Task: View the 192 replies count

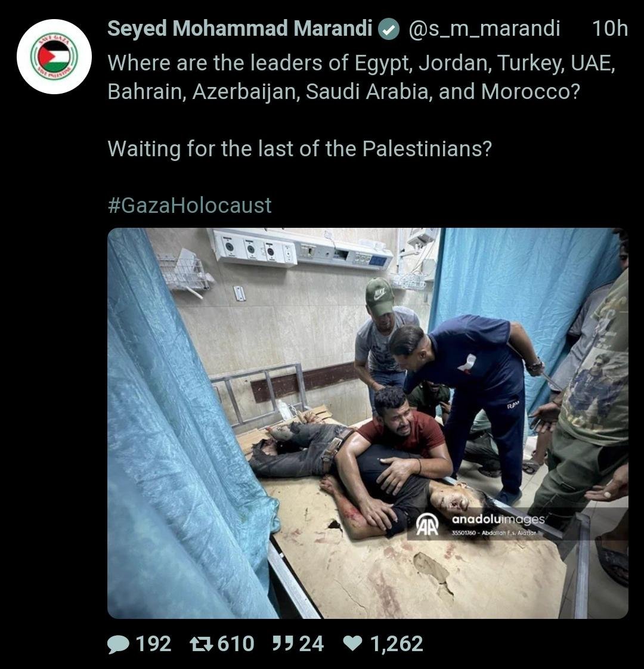Action: point(153,644)
